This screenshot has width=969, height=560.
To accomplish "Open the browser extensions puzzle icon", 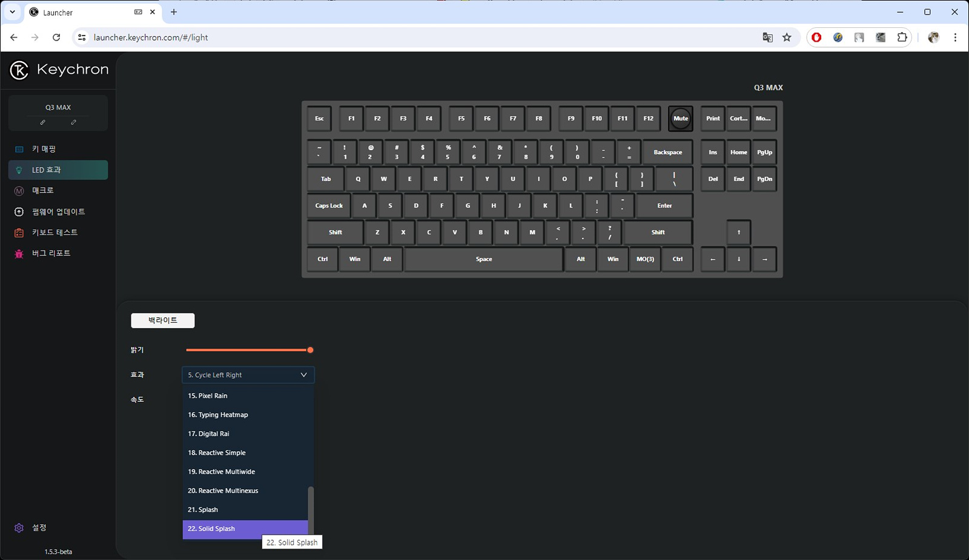I will click(902, 38).
